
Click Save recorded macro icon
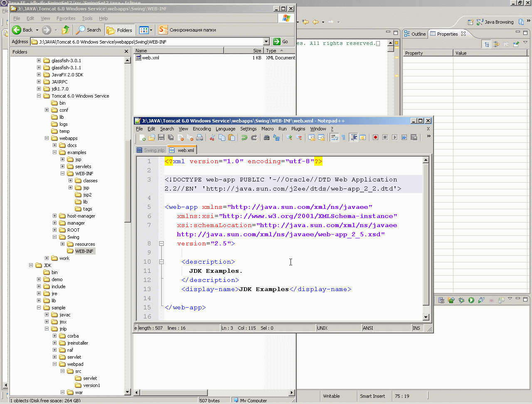[414, 137]
